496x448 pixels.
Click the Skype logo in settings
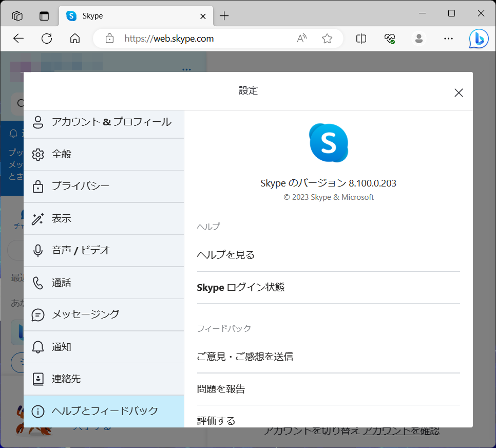click(328, 143)
